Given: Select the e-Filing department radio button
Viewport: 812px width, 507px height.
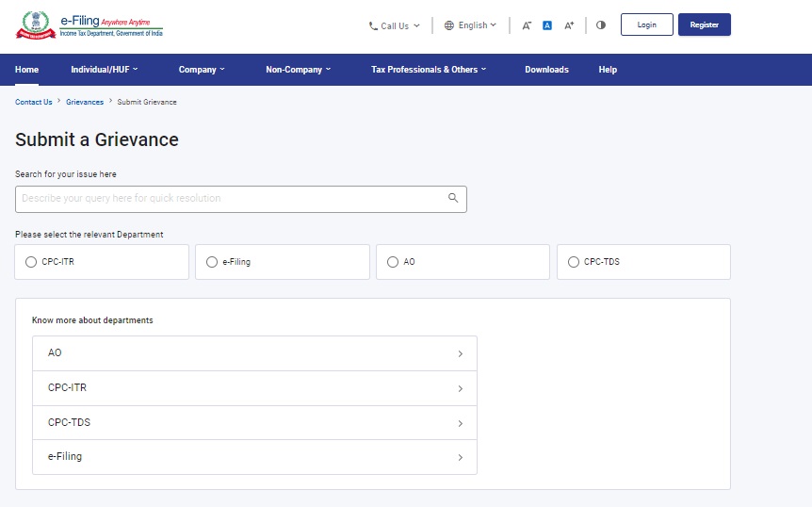Looking at the screenshot, I should [x=212, y=262].
